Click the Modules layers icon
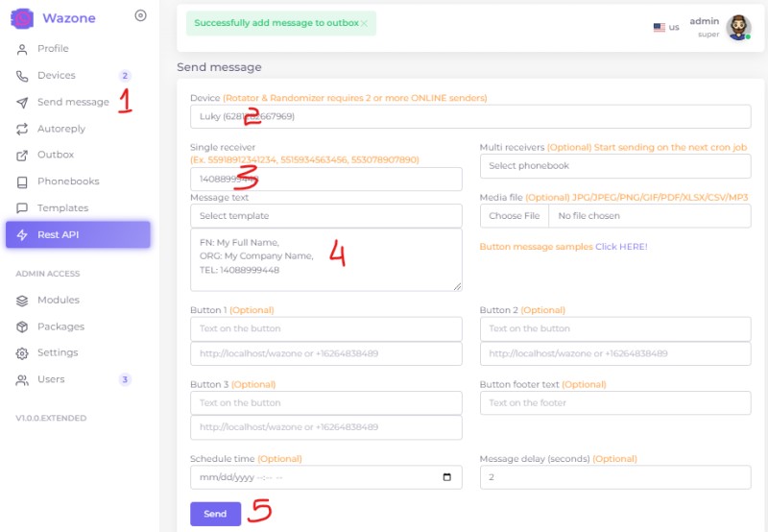 [x=22, y=301]
